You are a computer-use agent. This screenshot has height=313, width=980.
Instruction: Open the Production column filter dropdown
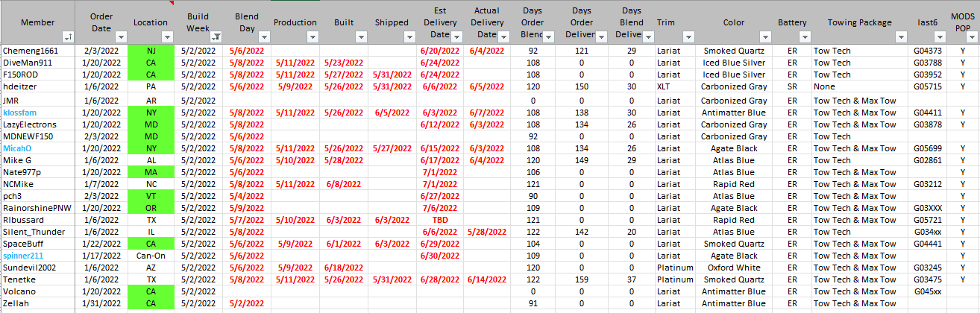click(x=313, y=37)
